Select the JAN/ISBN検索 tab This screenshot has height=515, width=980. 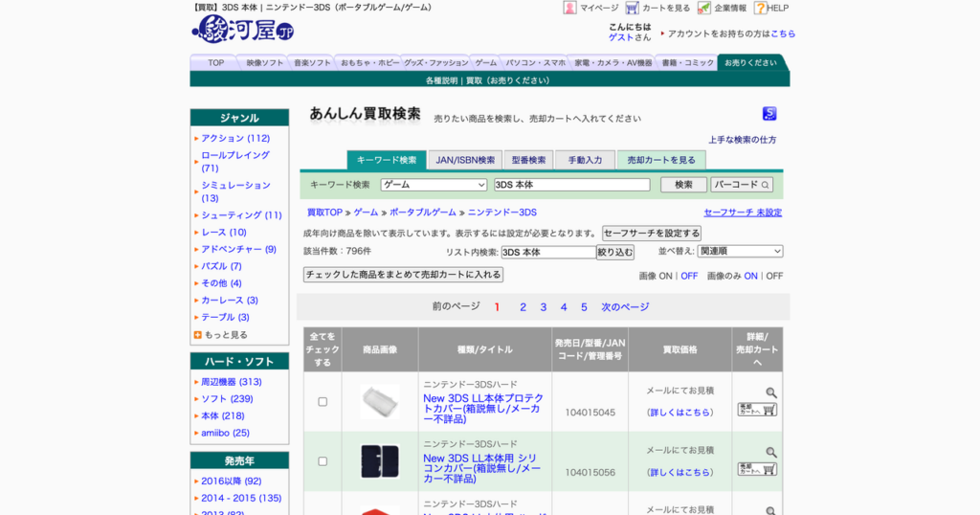tap(465, 160)
